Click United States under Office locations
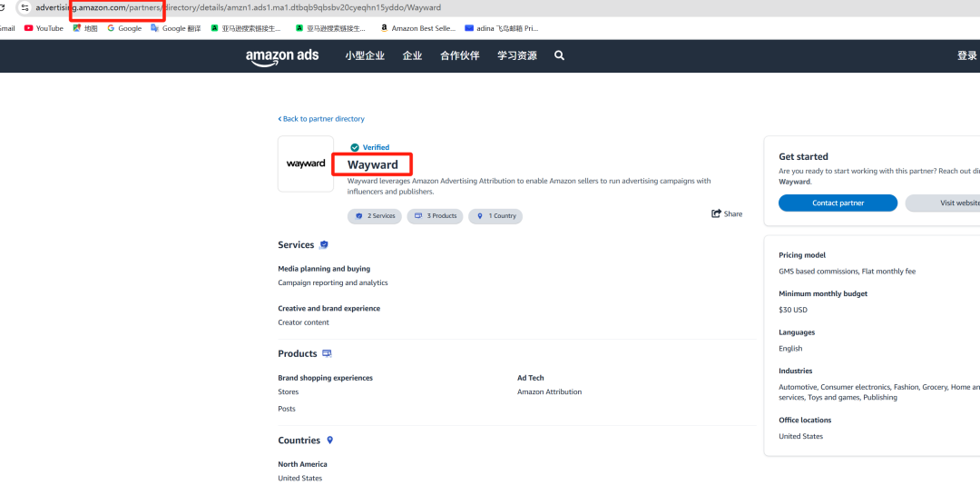980x495 pixels. (x=800, y=436)
